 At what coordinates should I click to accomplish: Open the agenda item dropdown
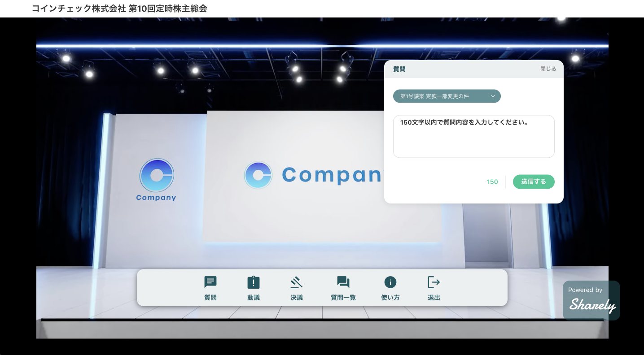tap(447, 96)
